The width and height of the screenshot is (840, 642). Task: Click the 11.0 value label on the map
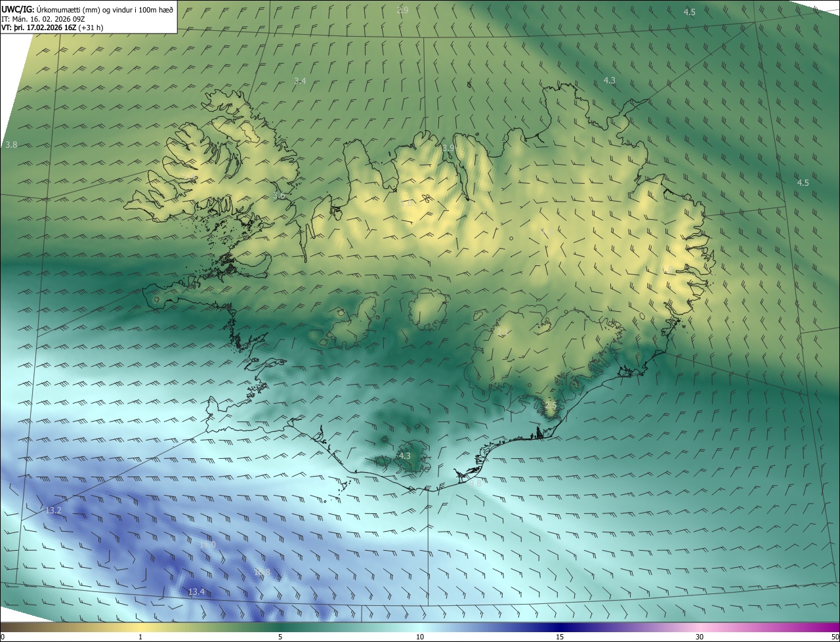(207, 544)
